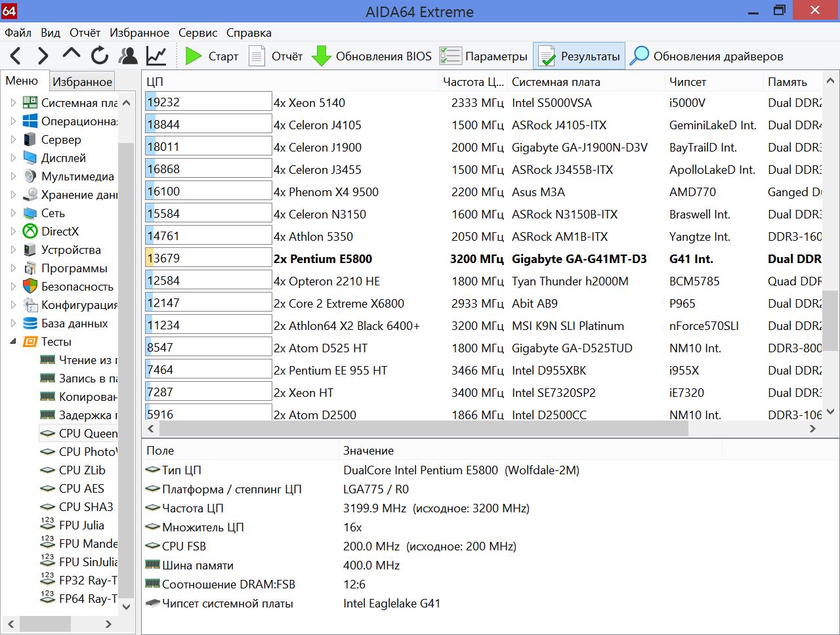Image resolution: width=840 pixels, height=635 pixels.
Task: Select the 4x Xeon 5140 result row
Action: click(x=482, y=102)
